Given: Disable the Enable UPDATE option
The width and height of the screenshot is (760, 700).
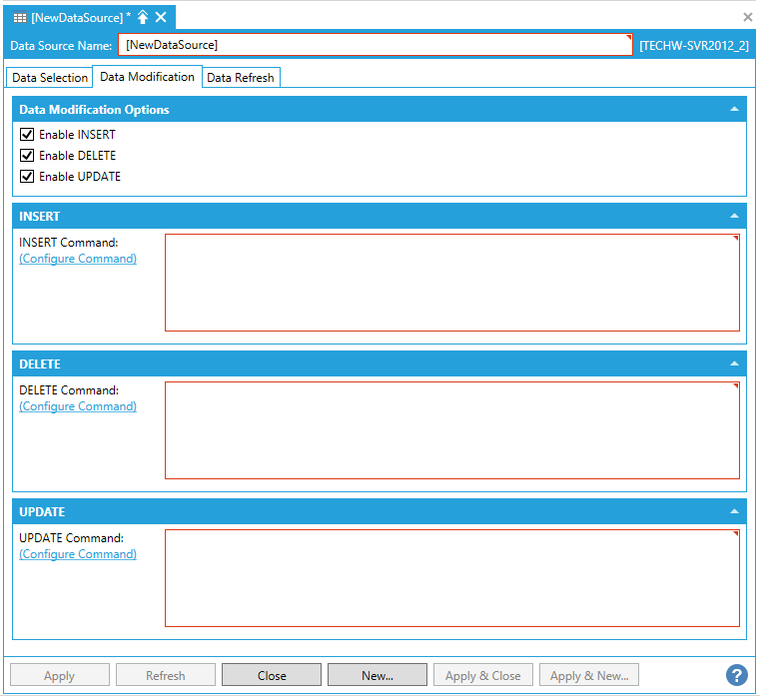Looking at the screenshot, I should click(27, 177).
